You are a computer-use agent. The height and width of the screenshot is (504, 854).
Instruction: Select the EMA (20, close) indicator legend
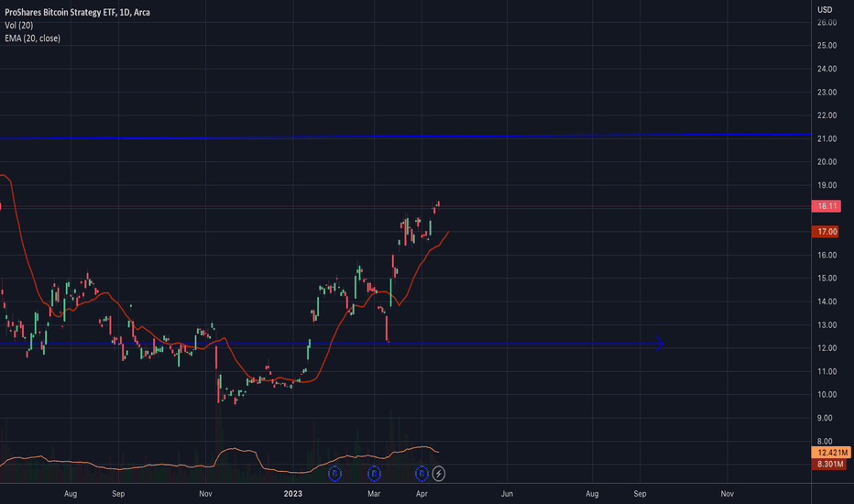tap(33, 38)
